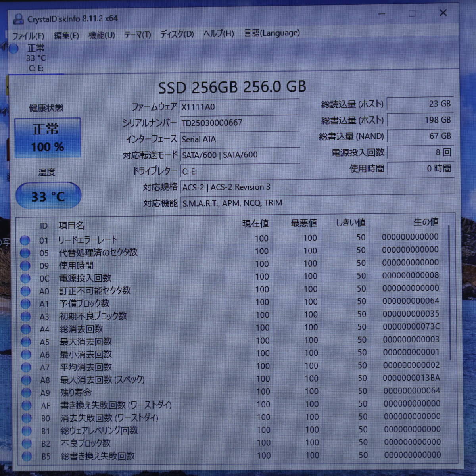Click status circle for A8 最大消去回数 (スペック)

tap(26, 380)
